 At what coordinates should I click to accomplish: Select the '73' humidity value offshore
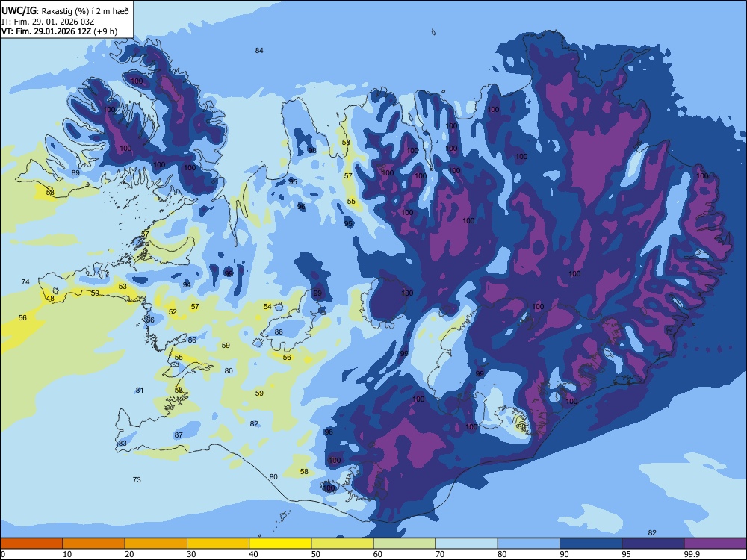137,479
